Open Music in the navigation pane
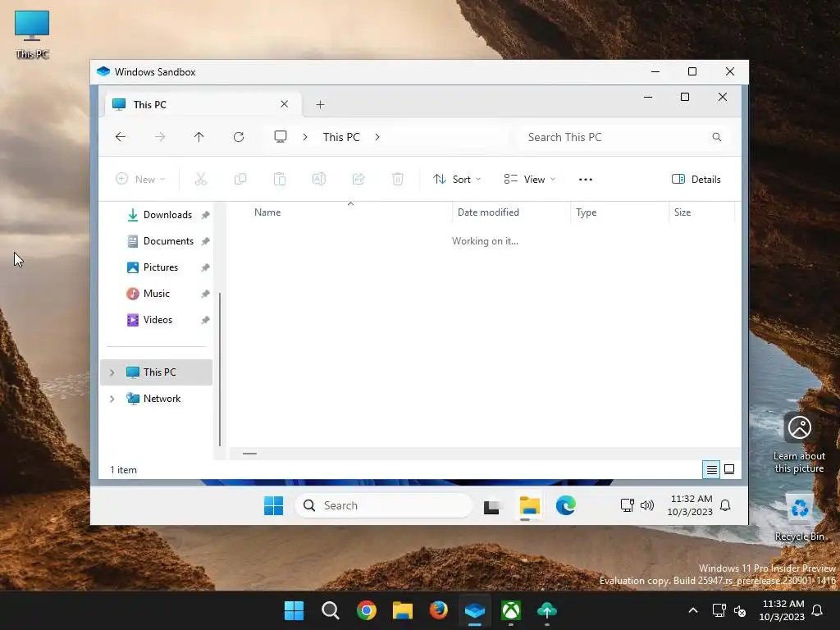The width and height of the screenshot is (840, 630). coord(158,294)
